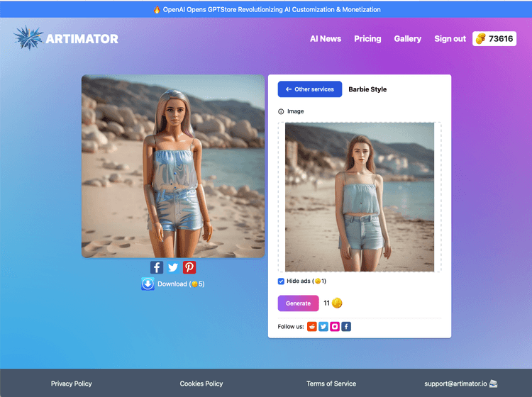532x397 pixels.
Task: Share result on Twitter below the generated image
Action: tap(173, 267)
